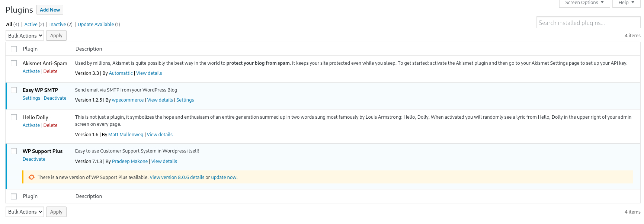Open the bottom Bulk Actions dropdown

[x=25, y=212]
